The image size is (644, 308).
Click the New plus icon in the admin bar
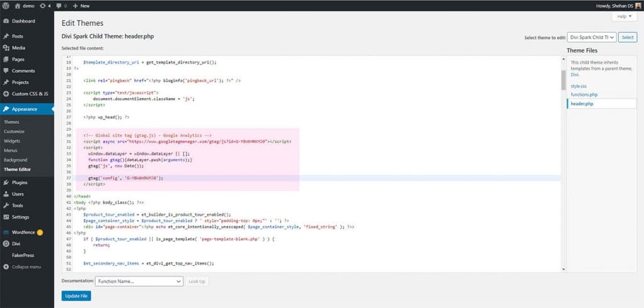click(x=75, y=6)
